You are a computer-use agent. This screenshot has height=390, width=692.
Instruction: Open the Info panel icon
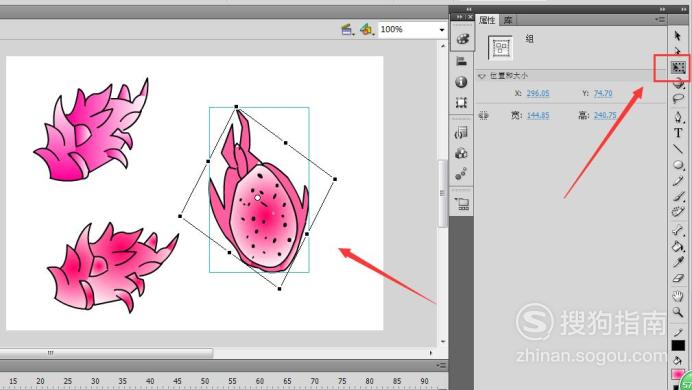tap(461, 82)
